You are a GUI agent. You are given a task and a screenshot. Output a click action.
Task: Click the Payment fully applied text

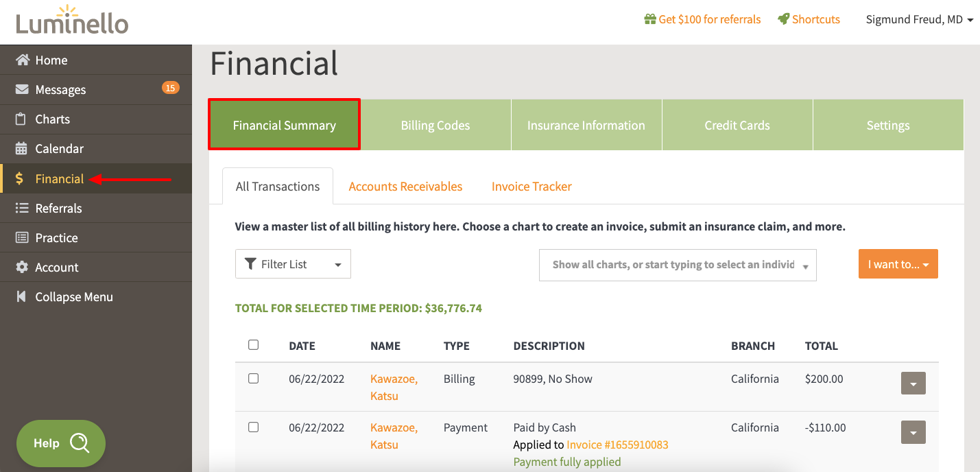click(567, 462)
